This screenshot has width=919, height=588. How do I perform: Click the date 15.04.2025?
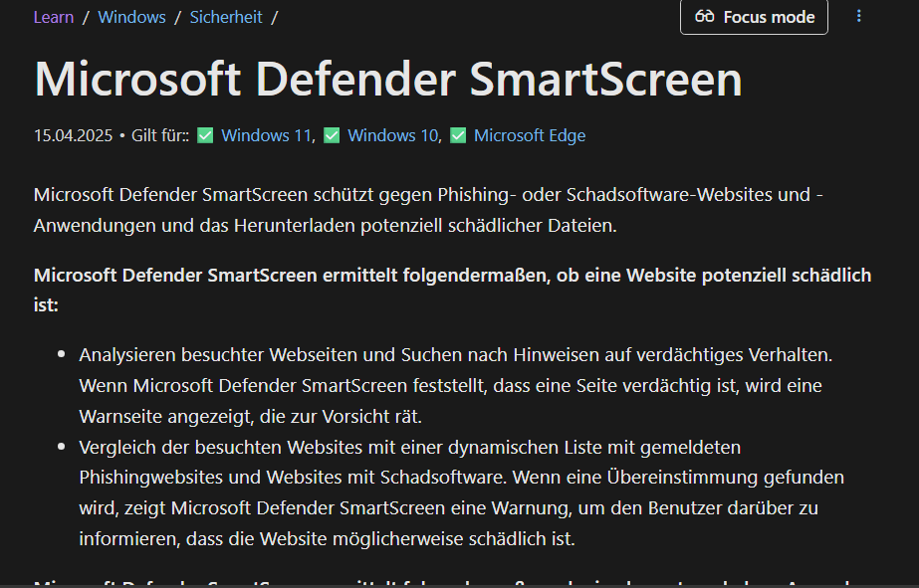point(73,135)
